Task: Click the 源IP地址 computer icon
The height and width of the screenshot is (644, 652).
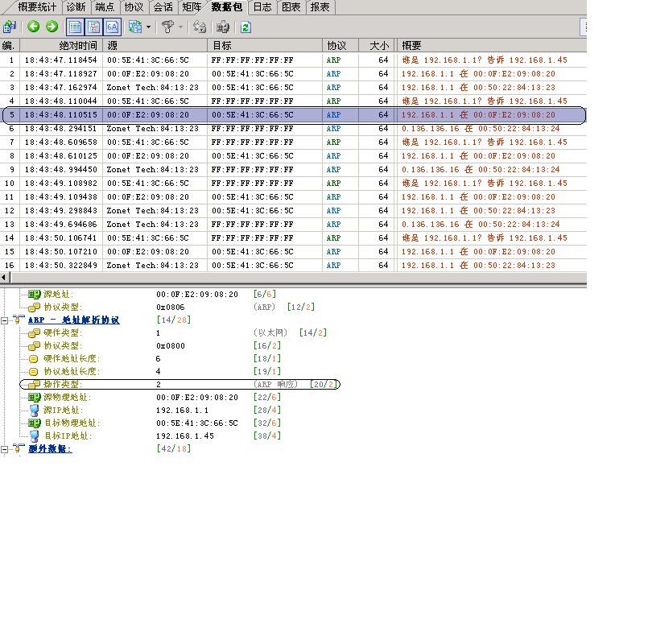Action: (x=35, y=411)
